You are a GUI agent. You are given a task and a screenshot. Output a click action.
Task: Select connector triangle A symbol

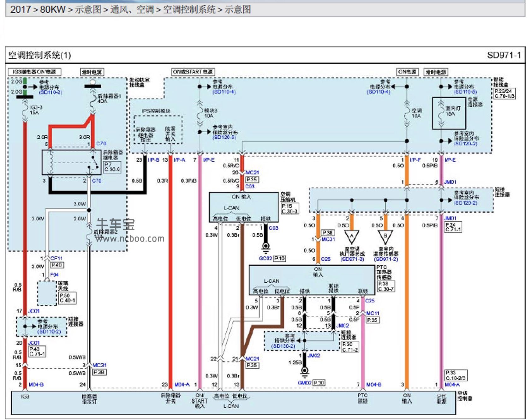tap(351, 237)
